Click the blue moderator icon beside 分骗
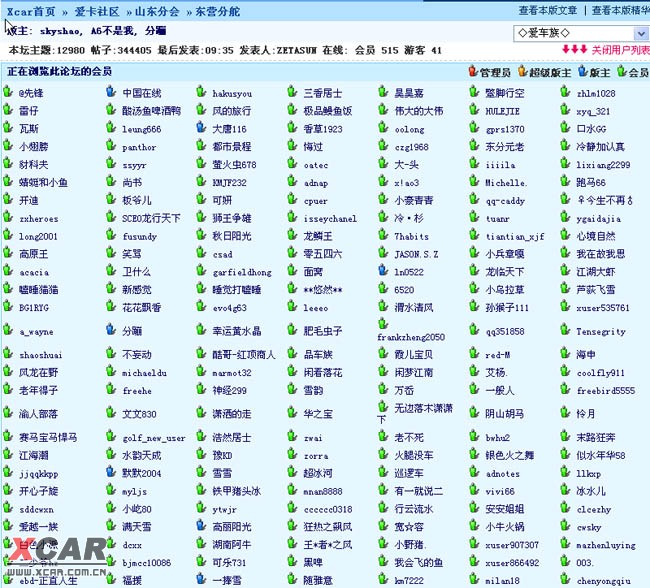650x588 pixels. tap(111, 329)
